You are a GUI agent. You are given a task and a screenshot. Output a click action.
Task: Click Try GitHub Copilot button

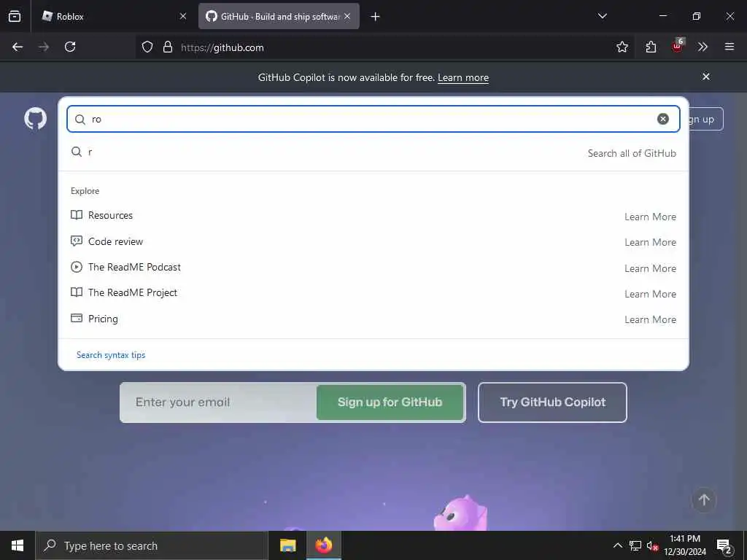[553, 402]
